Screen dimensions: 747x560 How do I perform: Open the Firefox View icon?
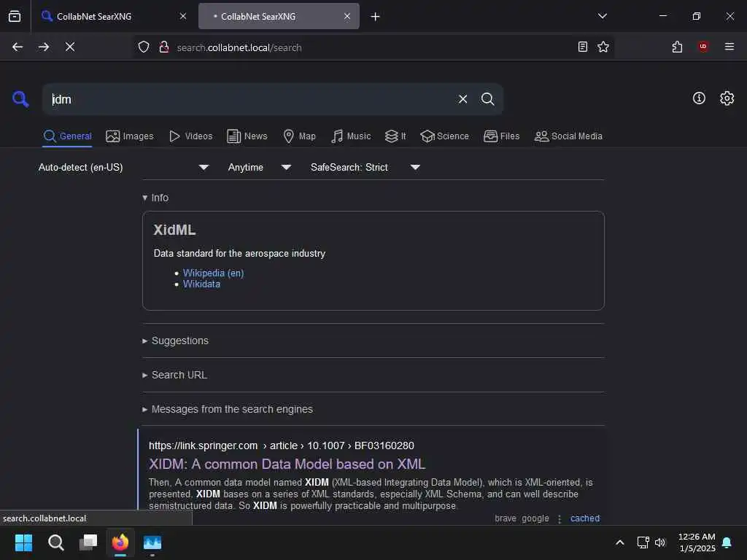point(15,16)
